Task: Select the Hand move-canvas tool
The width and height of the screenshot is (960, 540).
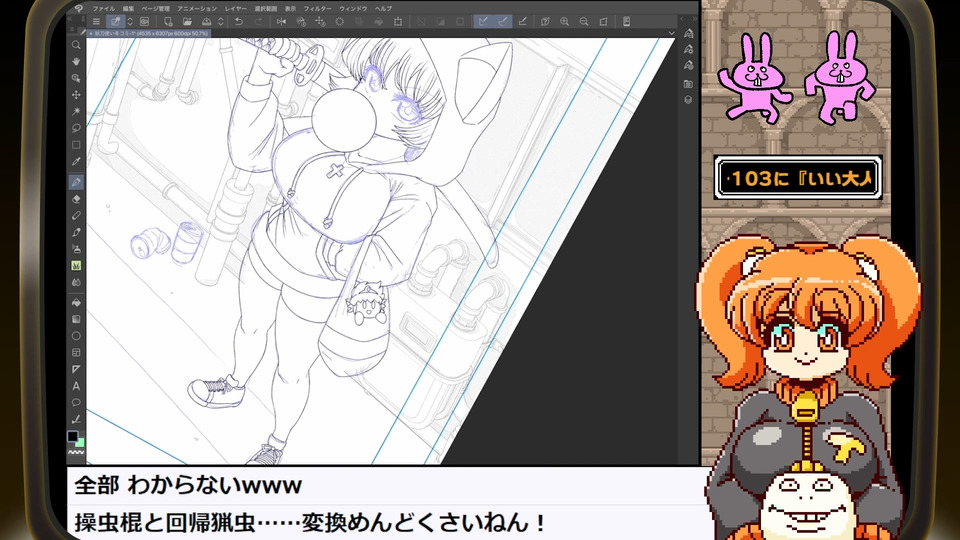Action: [x=76, y=61]
